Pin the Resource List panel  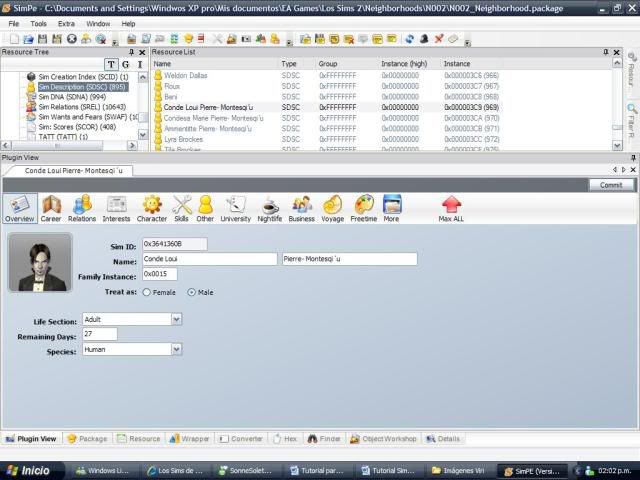(x=606, y=52)
